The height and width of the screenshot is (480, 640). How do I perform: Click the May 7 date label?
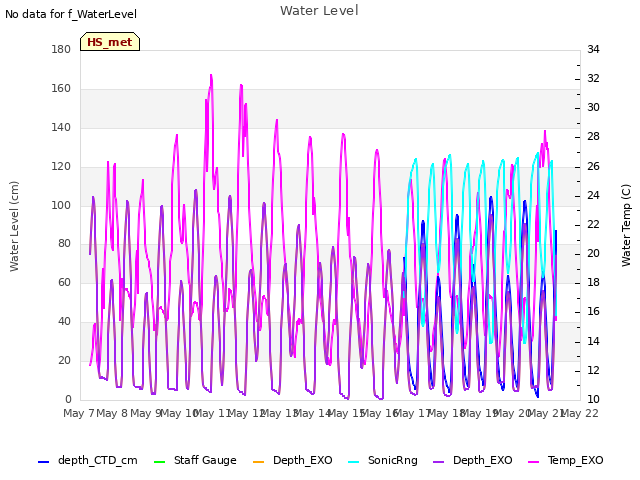pyautogui.click(x=79, y=413)
